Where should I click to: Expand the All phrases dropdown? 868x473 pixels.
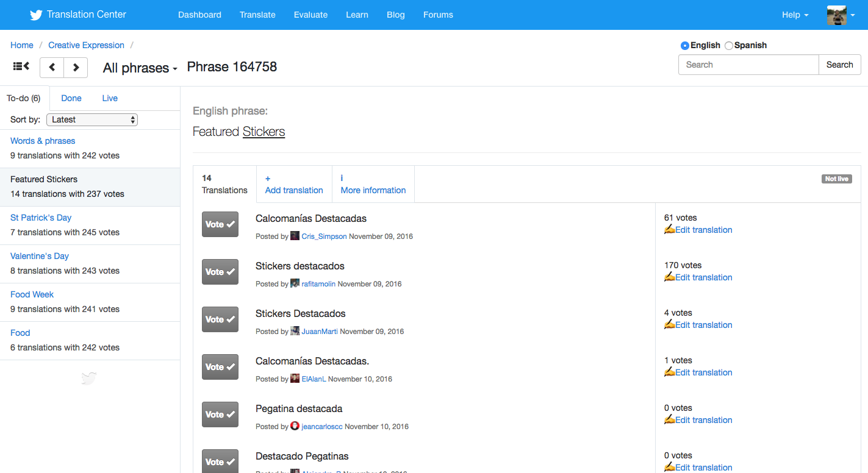[x=140, y=68]
